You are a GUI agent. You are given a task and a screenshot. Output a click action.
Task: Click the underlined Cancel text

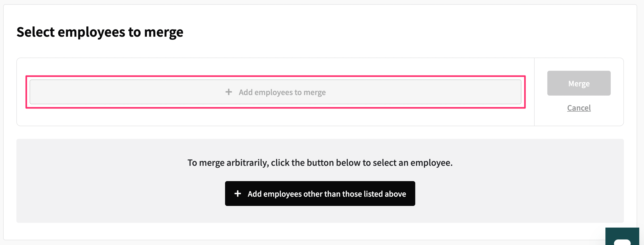point(579,108)
